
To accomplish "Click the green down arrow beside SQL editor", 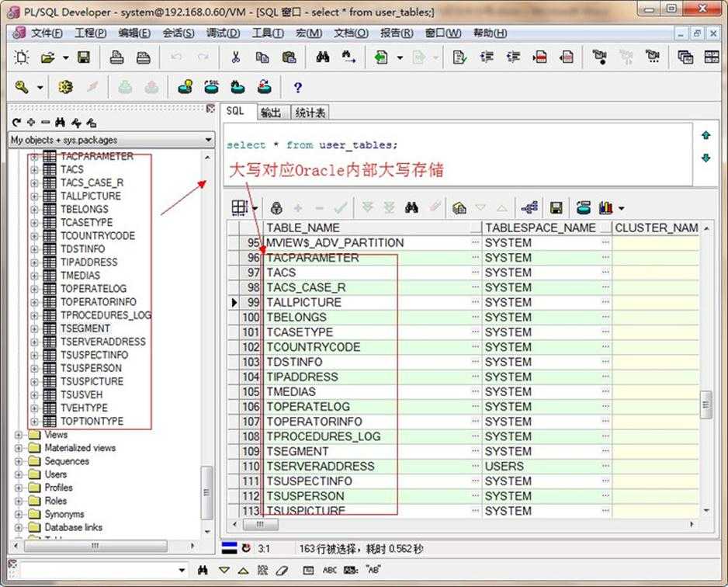I will (706, 158).
